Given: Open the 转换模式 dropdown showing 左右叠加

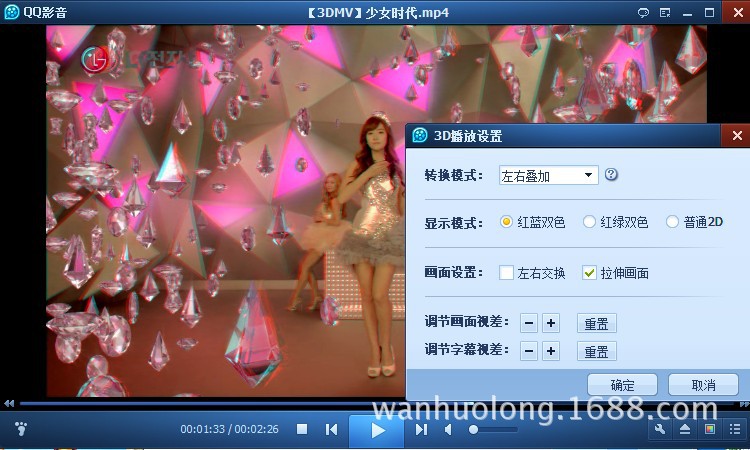Looking at the screenshot, I should (x=549, y=176).
